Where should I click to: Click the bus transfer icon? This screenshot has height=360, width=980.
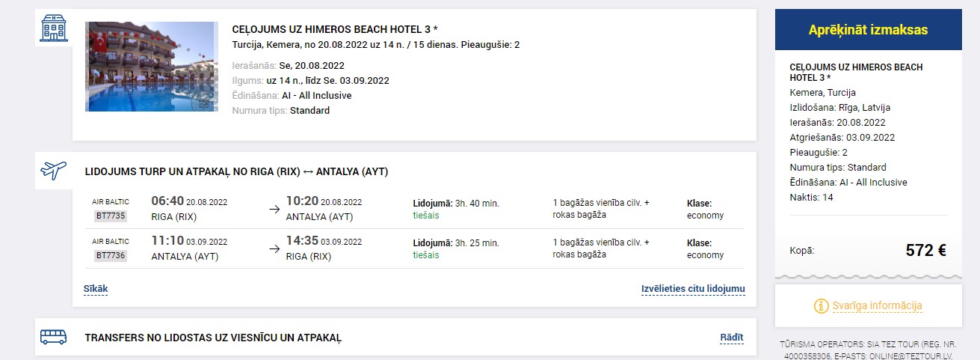[x=53, y=337]
